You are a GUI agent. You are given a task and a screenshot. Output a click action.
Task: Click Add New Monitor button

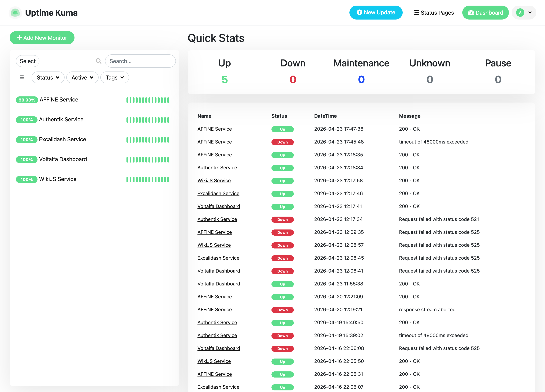[x=42, y=38]
